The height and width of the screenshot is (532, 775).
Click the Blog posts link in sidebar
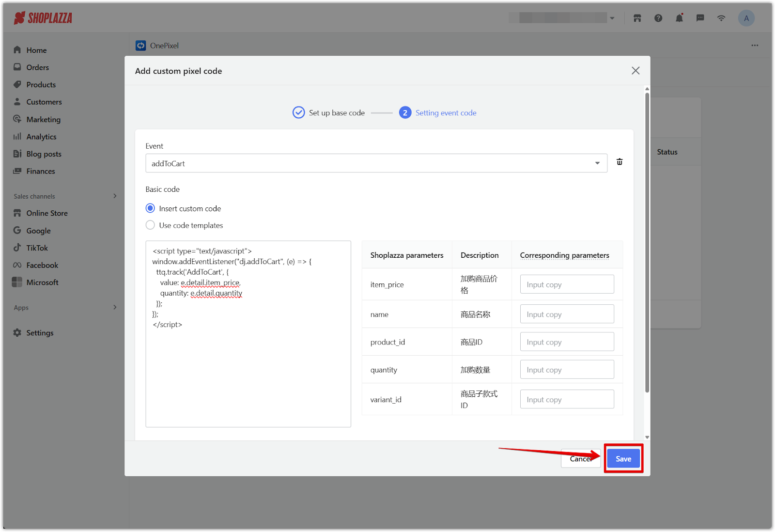44,154
